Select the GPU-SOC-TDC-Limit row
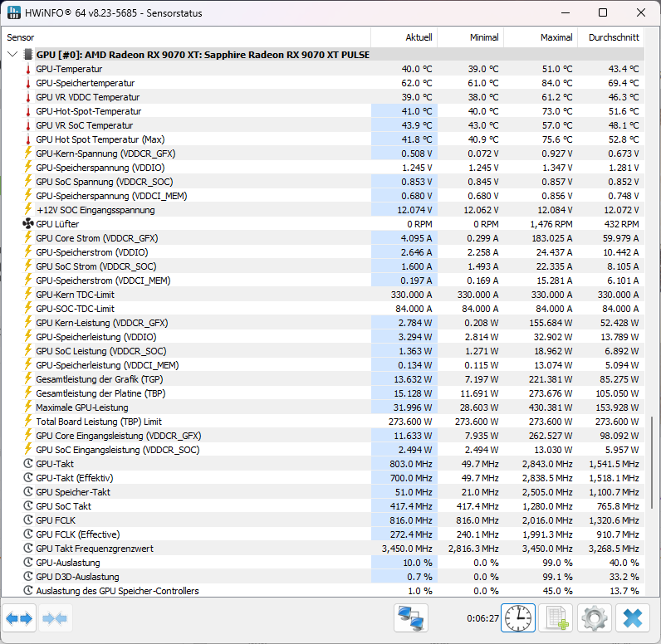The image size is (661, 644). point(333,309)
